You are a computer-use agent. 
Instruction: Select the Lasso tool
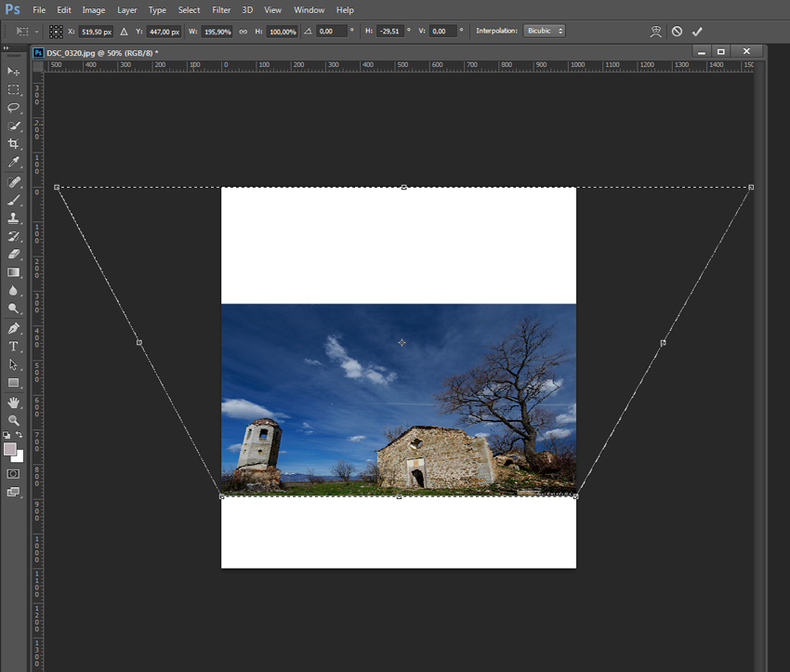(13, 108)
